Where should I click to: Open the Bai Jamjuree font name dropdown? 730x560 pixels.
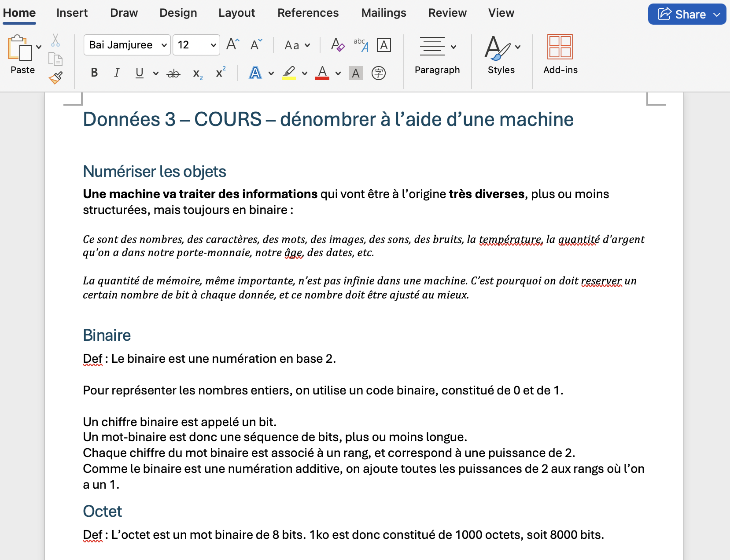coord(164,45)
